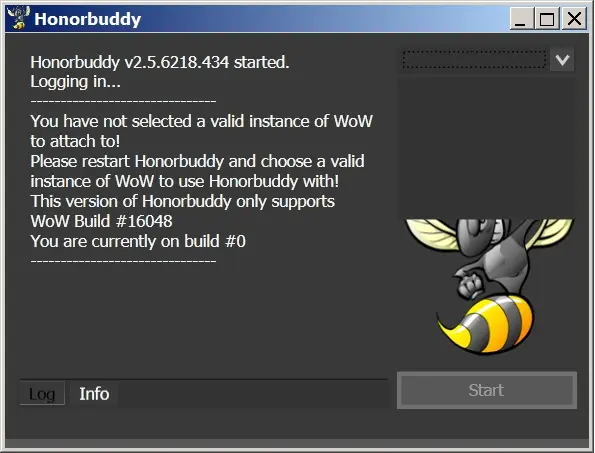Select the "Honorbuddy v2.5.6218.434 started." log line
This screenshot has height=453, width=595.
pos(160,62)
